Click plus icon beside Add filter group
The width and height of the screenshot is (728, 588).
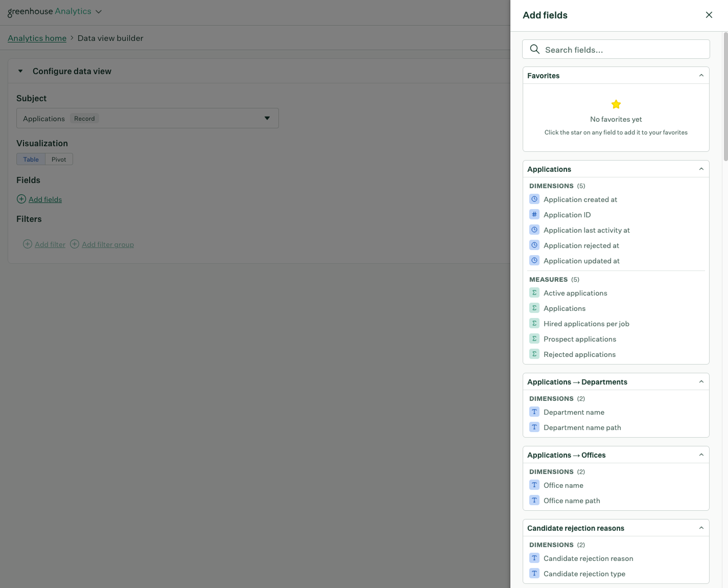(75, 244)
